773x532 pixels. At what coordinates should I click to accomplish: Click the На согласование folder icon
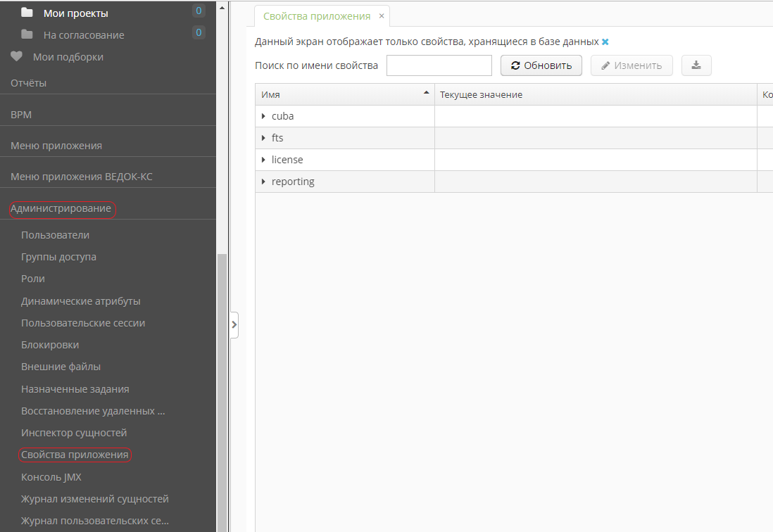point(27,34)
